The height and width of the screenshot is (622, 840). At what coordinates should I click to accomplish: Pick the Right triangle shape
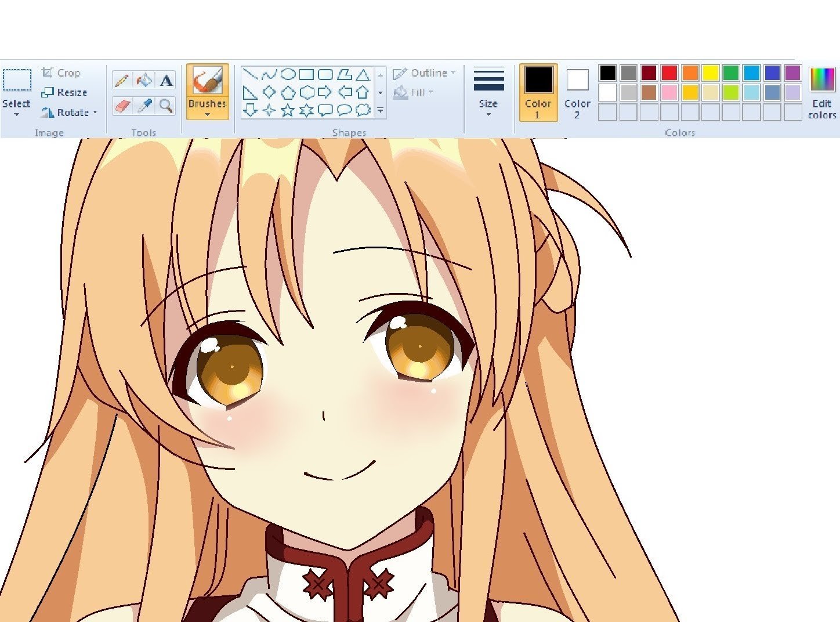[250, 92]
